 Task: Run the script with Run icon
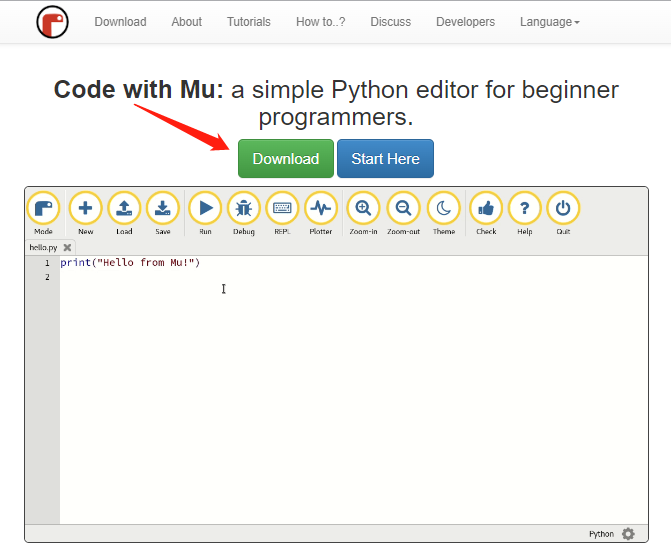point(205,209)
